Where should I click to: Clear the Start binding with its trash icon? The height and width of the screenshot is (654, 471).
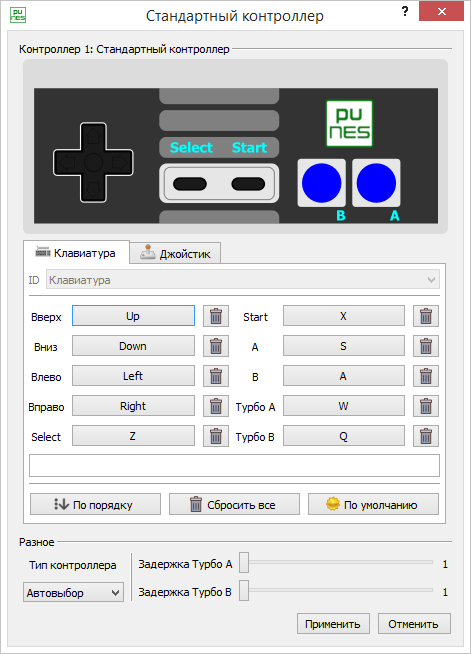tap(426, 316)
